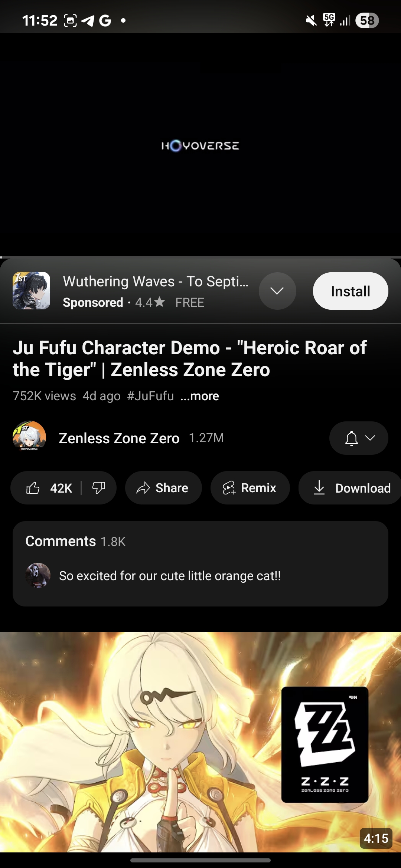Click the thumbs down dislike icon
The image size is (401, 868).
pos(99,488)
